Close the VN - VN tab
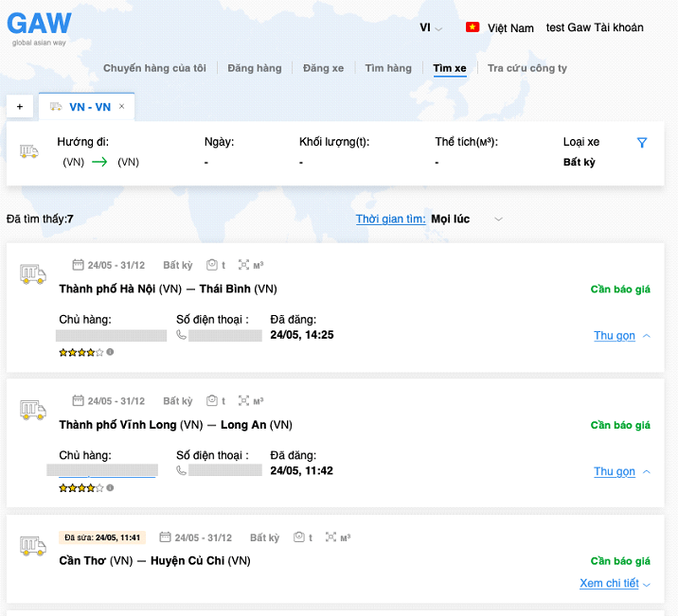 (121, 107)
